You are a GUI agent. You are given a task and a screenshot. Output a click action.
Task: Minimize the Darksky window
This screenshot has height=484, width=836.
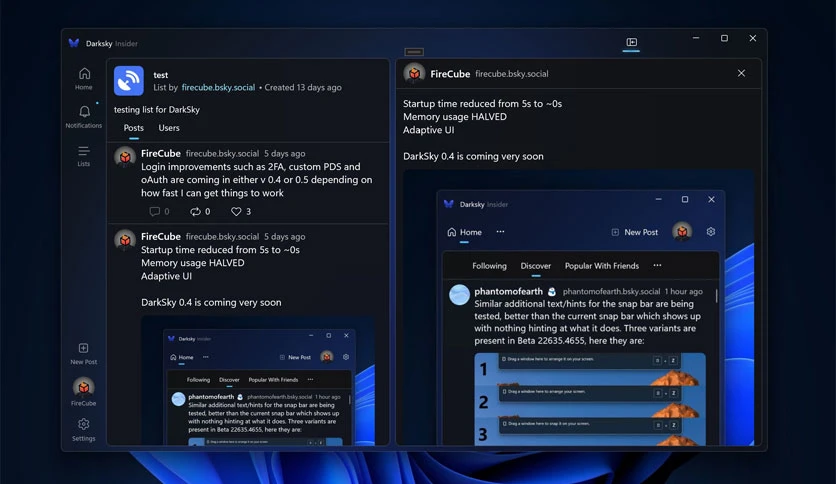click(x=696, y=38)
